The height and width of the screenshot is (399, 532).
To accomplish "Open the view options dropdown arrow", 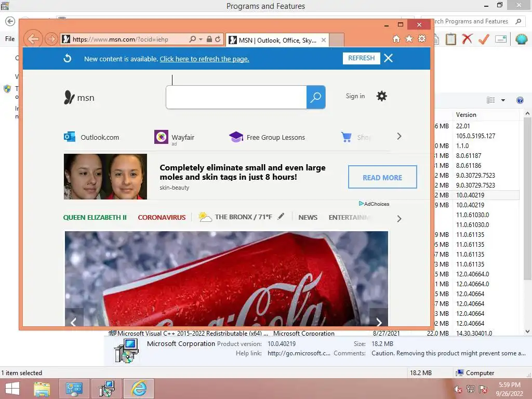I will click(x=503, y=100).
